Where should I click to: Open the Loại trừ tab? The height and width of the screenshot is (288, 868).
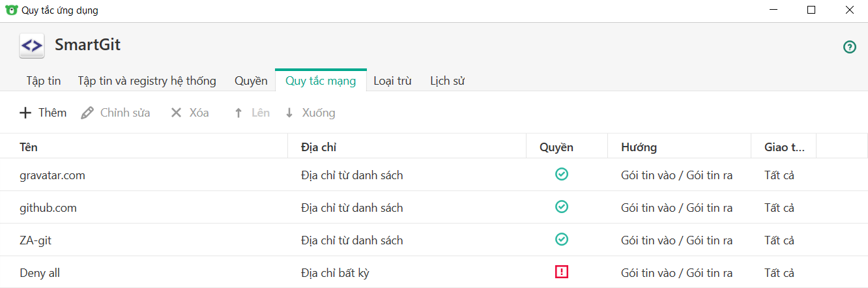coord(392,81)
